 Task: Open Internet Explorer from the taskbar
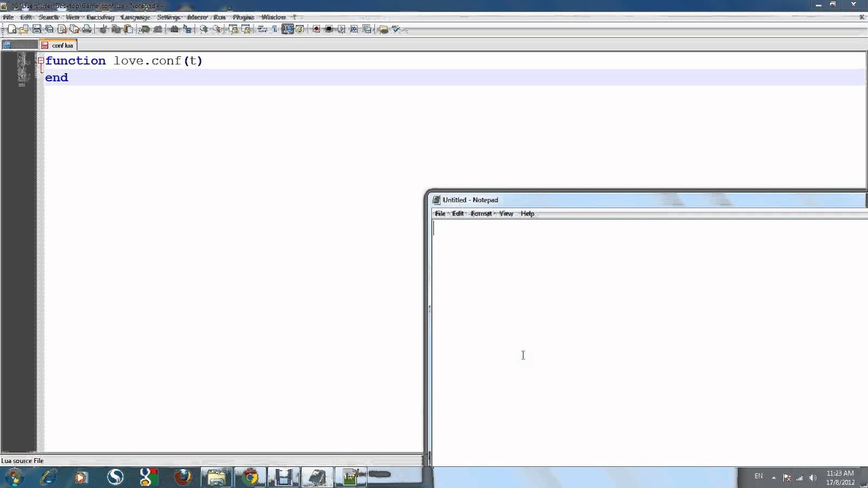(49, 477)
